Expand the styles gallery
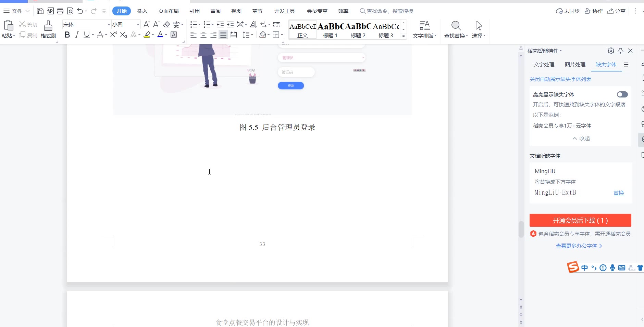 point(404,36)
